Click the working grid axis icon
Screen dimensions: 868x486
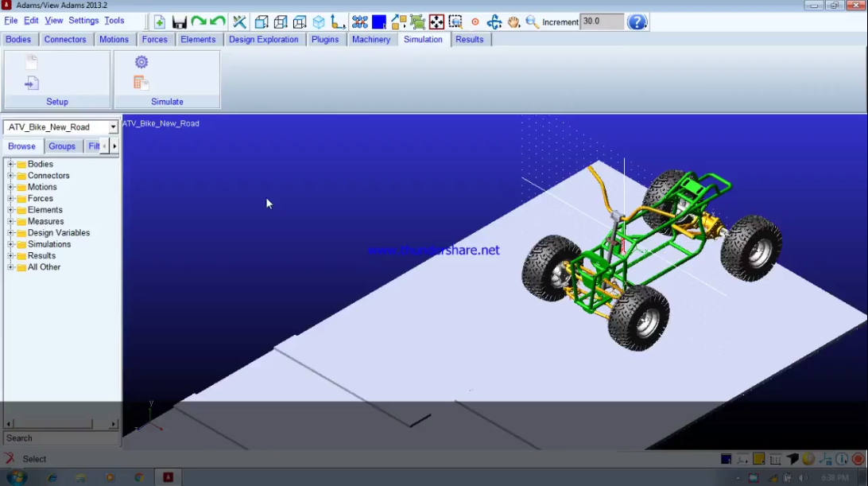click(x=337, y=22)
